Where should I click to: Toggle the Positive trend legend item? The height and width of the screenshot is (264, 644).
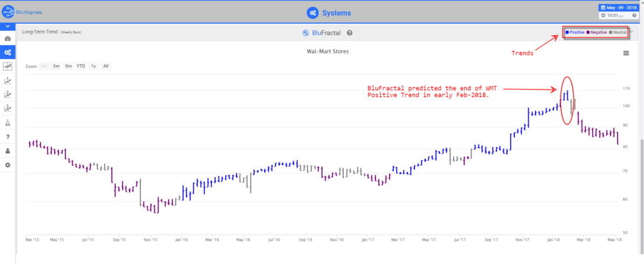tap(575, 32)
